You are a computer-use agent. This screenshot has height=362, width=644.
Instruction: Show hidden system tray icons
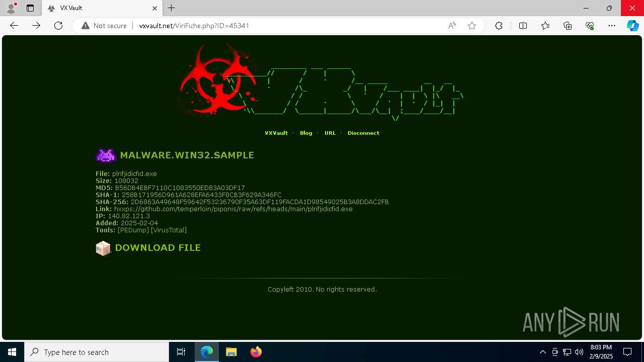[542, 352]
